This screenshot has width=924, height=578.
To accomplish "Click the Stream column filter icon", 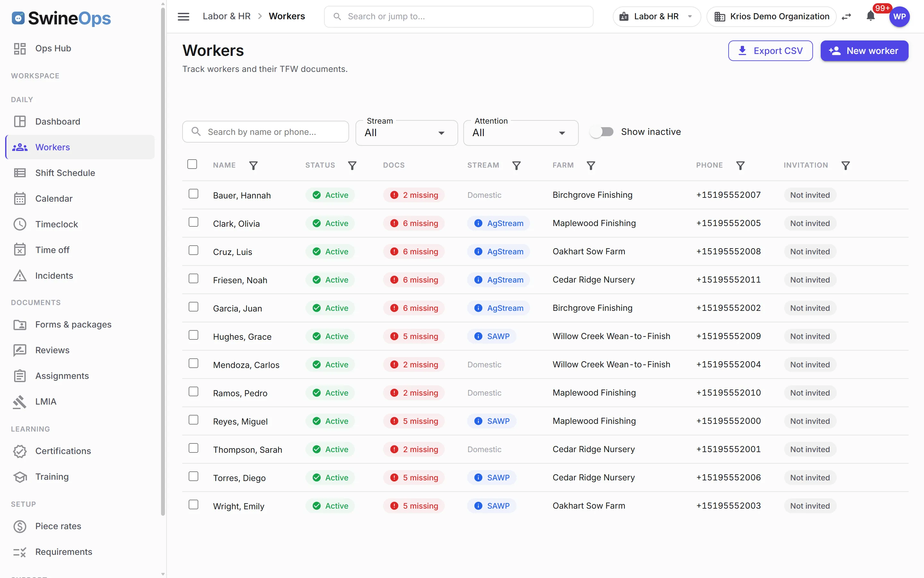I will [x=516, y=165].
